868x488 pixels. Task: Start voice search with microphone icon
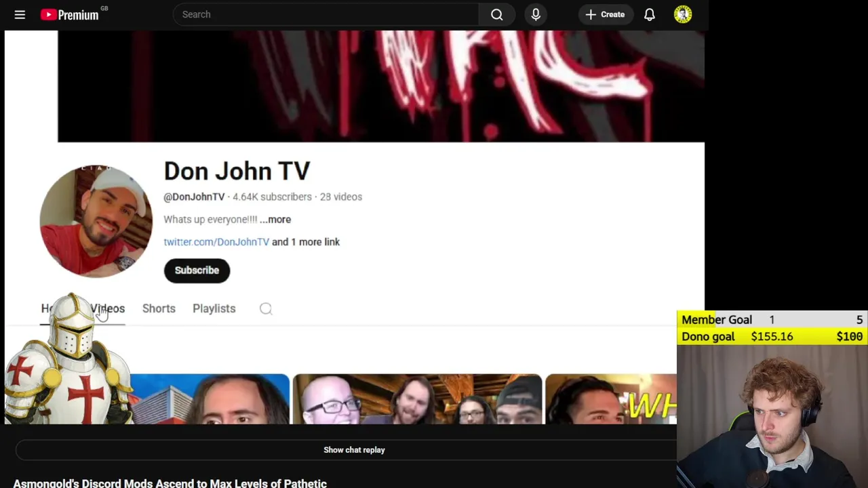(536, 14)
